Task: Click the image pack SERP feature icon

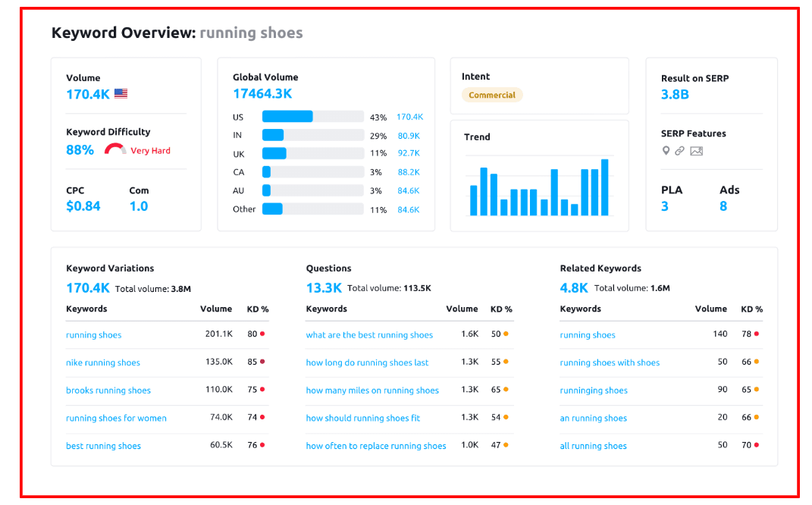Action: pos(696,151)
